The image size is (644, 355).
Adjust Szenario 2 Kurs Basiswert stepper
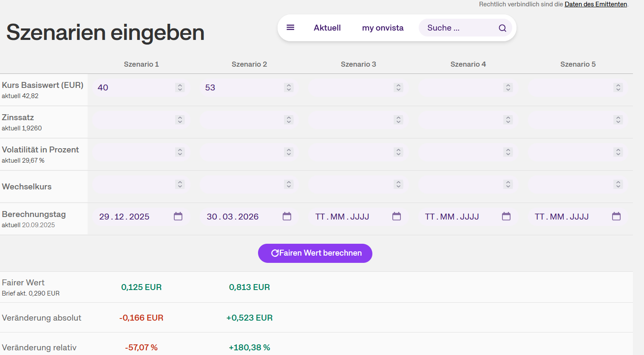(289, 87)
